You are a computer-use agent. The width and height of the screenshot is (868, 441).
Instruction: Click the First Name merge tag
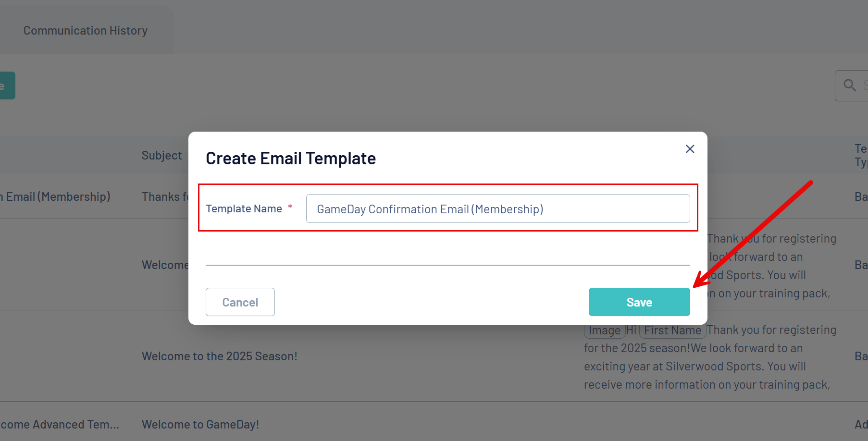(672, 331)
